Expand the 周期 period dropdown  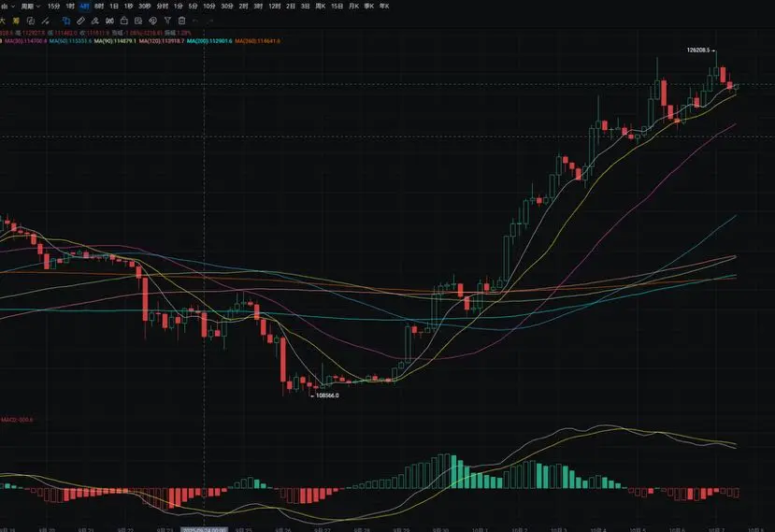[x=30, y=7]
